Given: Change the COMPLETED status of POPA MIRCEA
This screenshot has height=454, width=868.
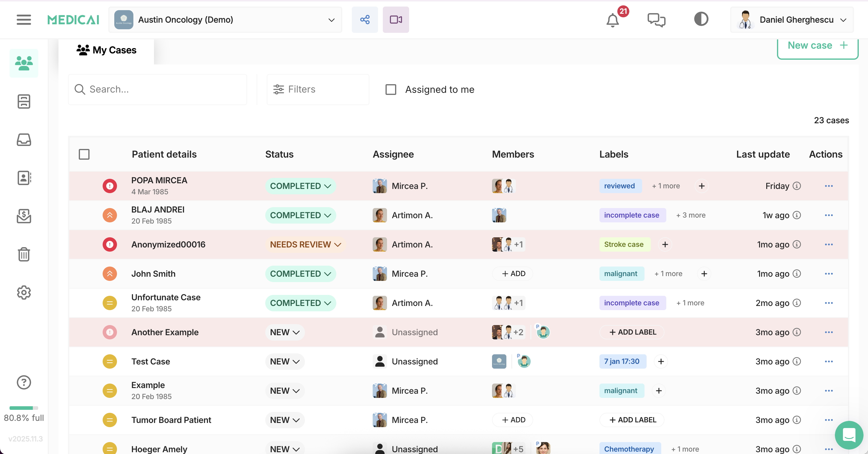Looking at the screenshot, I should 300,186.
